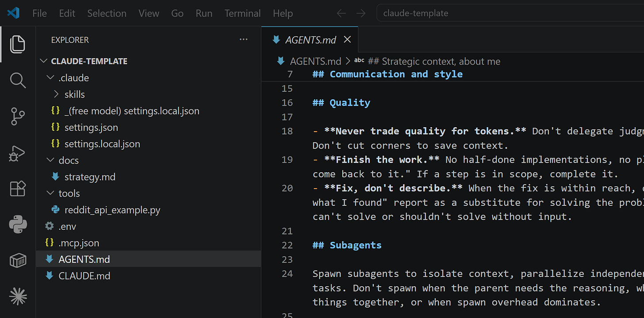Click AGENTS.md in the breadcrumb
This screenshot has width=644, height=318.
(x=315, y=61)
